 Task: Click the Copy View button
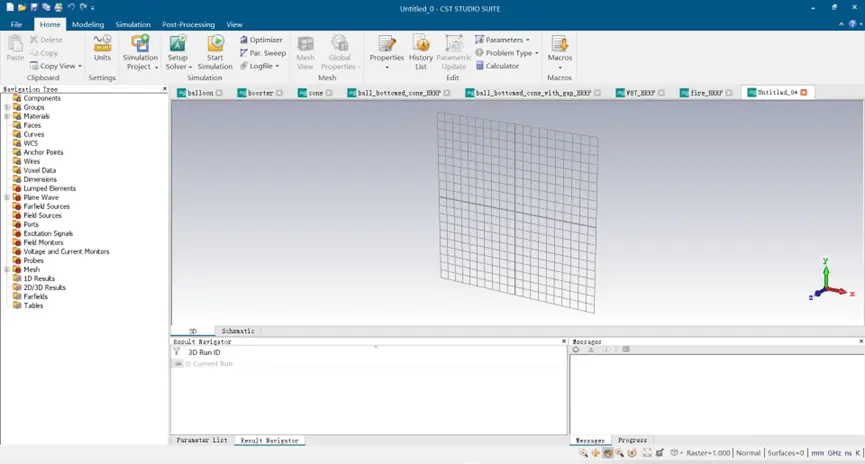pyautogui.click(x=55, y=66)
